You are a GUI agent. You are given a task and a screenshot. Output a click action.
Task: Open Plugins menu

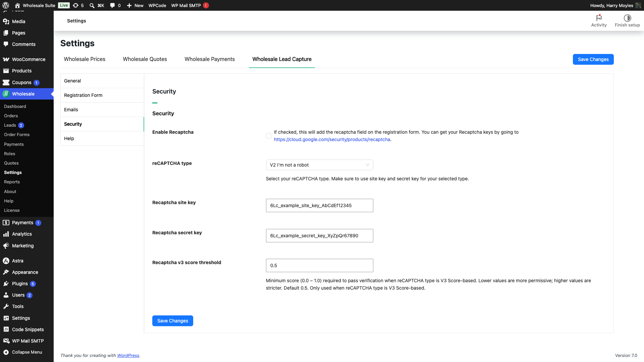tap(27, 284)
